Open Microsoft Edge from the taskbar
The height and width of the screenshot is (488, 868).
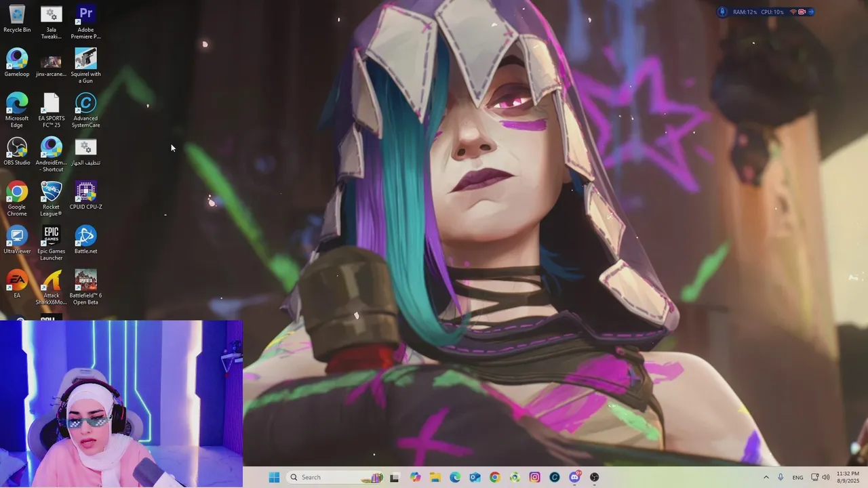click(x=455, y=477)
